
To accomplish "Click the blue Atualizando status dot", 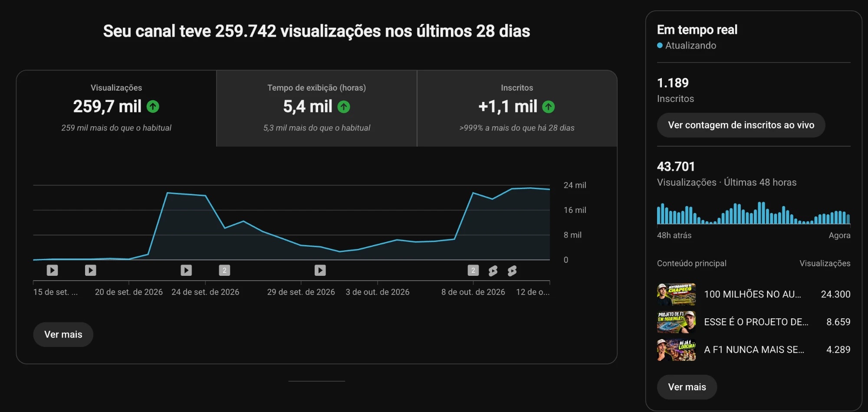I will point(660,45).
